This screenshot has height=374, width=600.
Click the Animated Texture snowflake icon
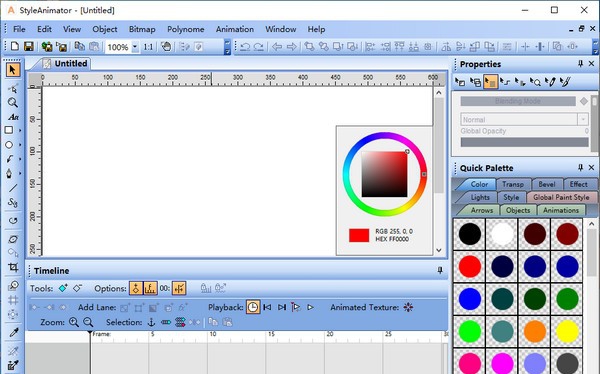click(x=408, y=307)
